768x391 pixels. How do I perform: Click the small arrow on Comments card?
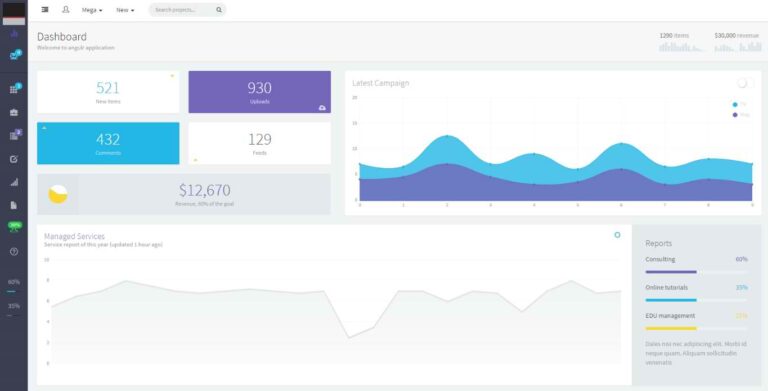pyautogui.click(x=44, y=127)
